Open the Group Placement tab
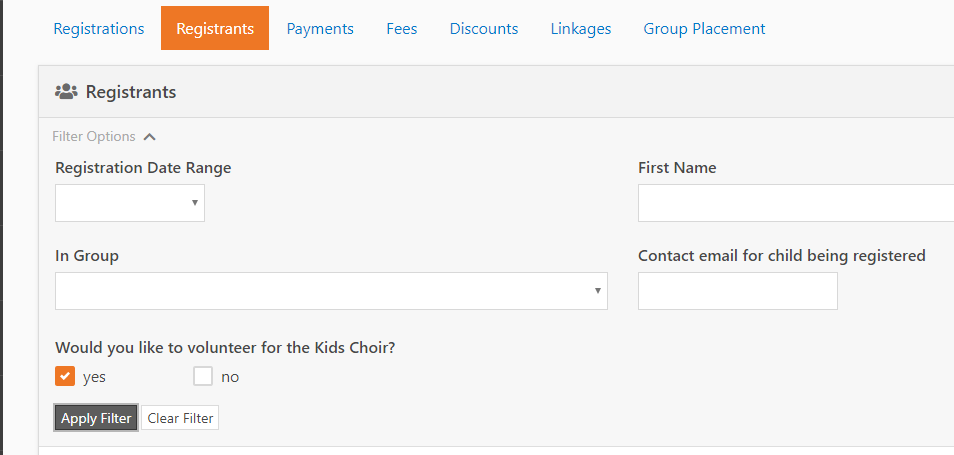 pyautogui.click(x=705, y=29)
